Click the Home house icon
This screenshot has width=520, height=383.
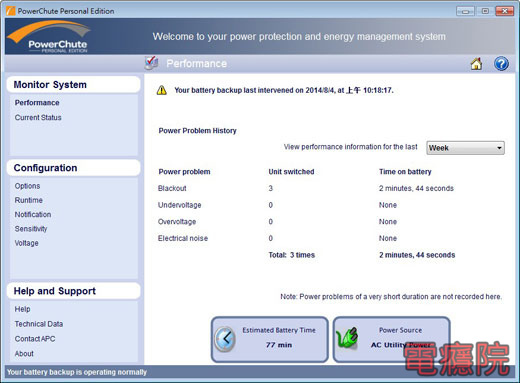point(476,64)
